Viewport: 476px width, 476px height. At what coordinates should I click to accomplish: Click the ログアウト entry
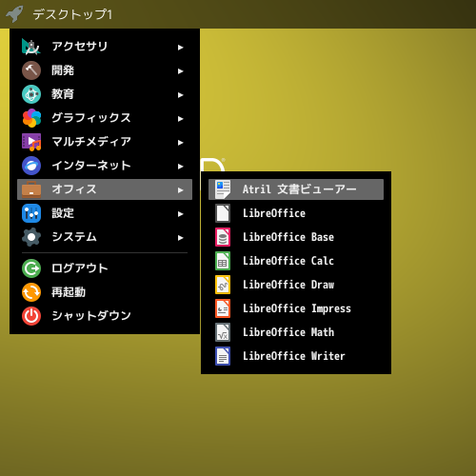click(105, 268)
